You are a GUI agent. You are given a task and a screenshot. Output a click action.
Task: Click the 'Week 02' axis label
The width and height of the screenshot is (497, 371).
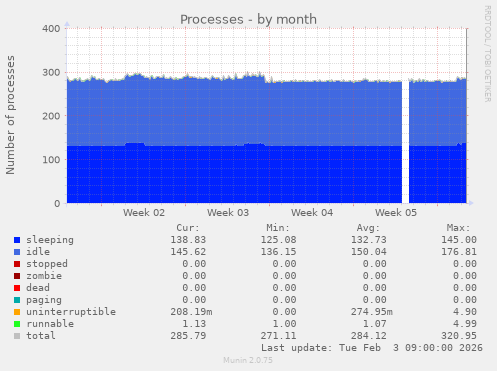point(144,213)
